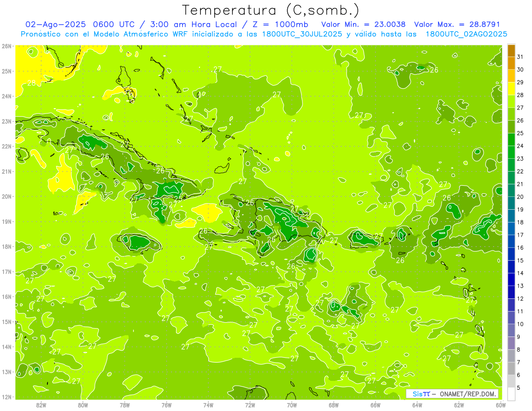Screen dimensions: 532x411
Task: Click the 82W longitude axis label
Action: [41, 405]
